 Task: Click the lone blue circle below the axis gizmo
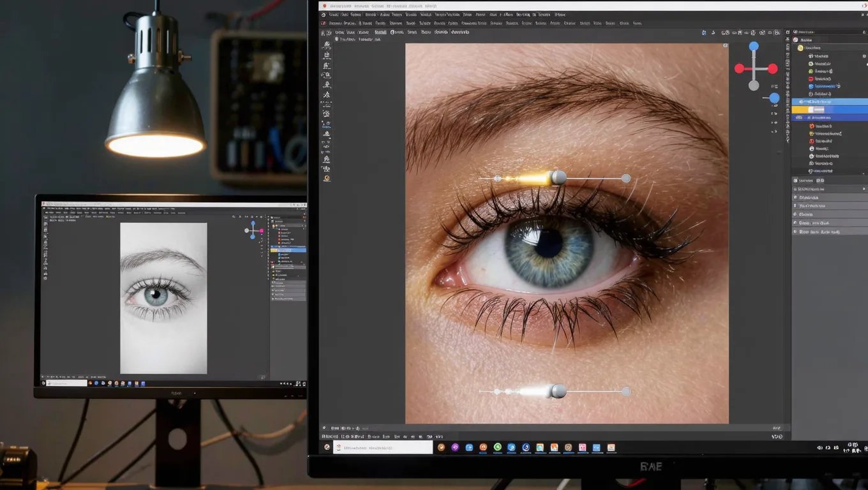click(774, 98)
